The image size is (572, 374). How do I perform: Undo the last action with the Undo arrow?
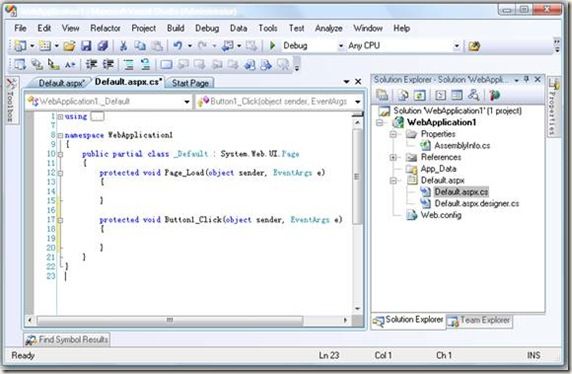(x=178, y=46)
